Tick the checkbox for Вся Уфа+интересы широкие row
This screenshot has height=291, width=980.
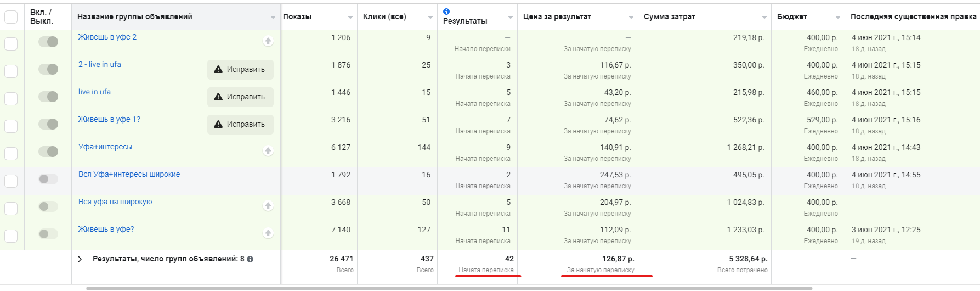(11, 181)
